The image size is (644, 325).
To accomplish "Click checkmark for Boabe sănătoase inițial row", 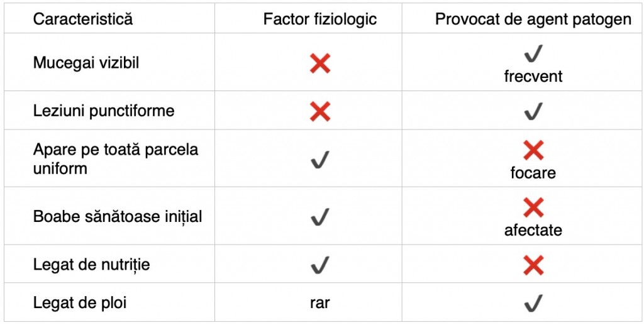I will 320,218.
